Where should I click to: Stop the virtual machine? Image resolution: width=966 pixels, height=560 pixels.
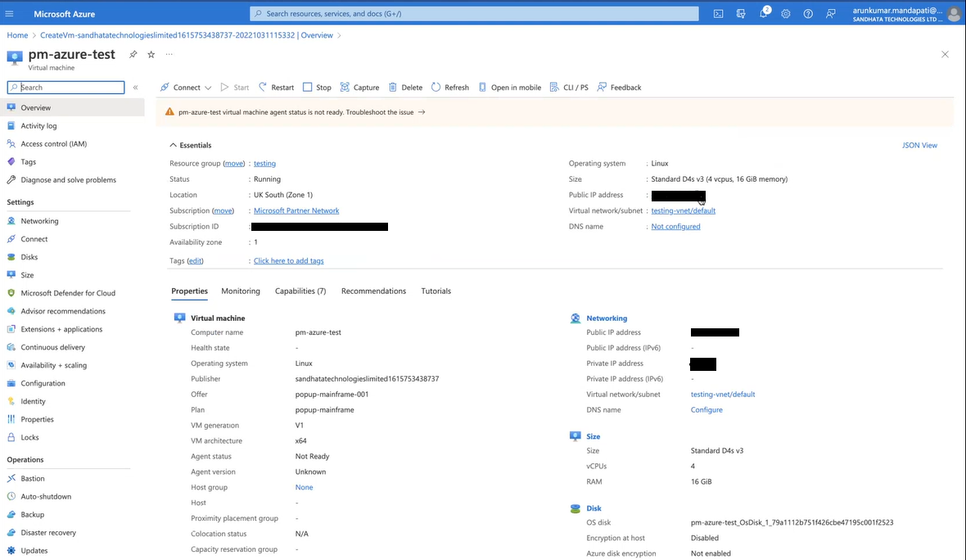(x=318, y=88)
